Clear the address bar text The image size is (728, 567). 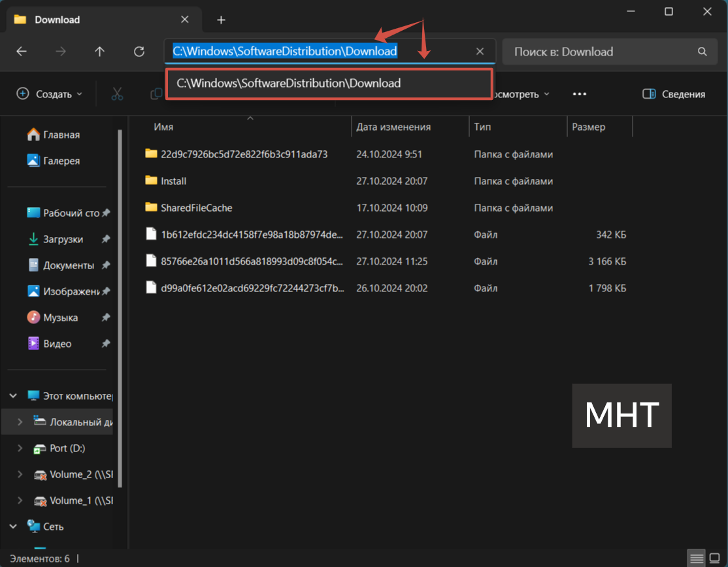tap(480, 52)
